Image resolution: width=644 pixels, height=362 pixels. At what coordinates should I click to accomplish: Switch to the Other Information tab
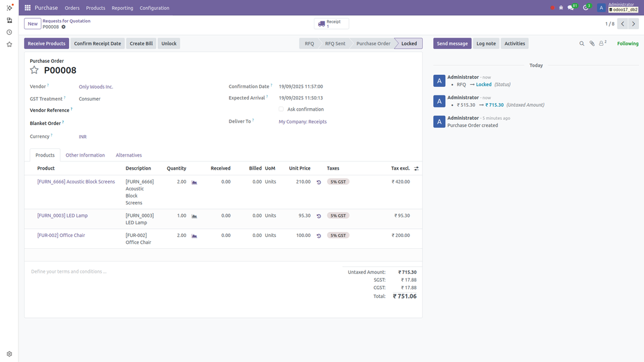click(x=86, y=155)
